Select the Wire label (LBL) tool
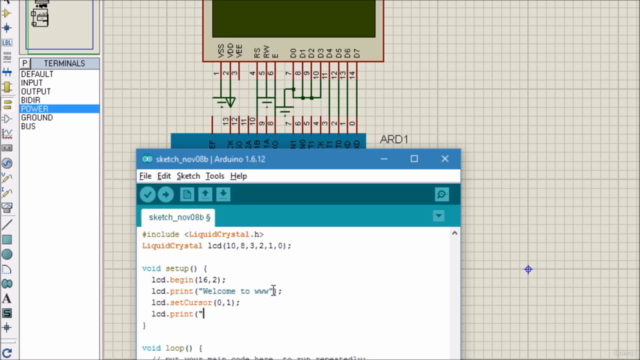Screen dimensions: 640x360 point(7,42)
